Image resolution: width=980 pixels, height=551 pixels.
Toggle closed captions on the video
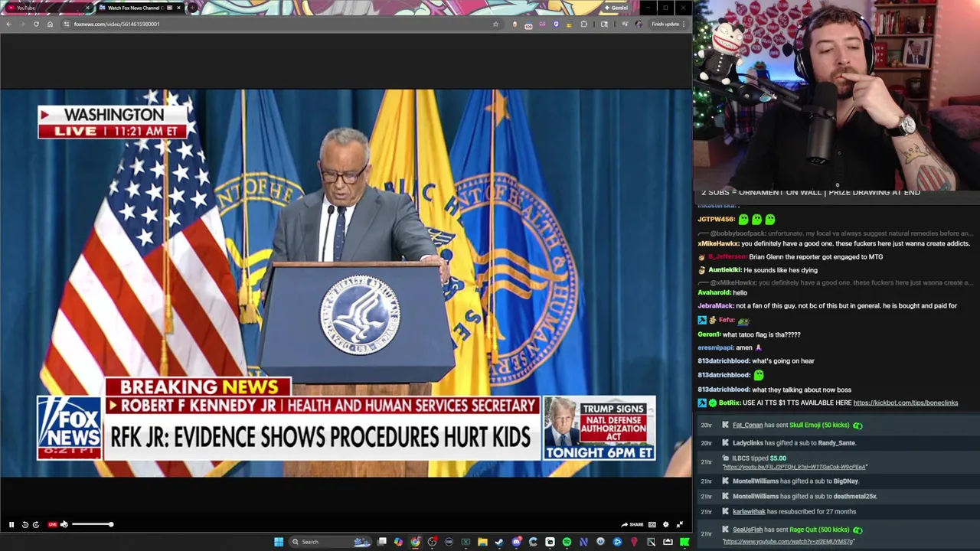[x=652, y=524]
